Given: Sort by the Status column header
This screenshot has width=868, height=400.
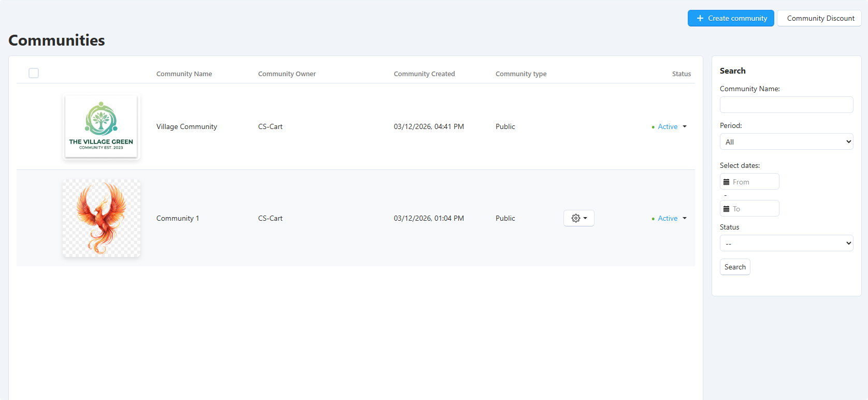Looking at the screenshot, I should click(x=681, y=74).
